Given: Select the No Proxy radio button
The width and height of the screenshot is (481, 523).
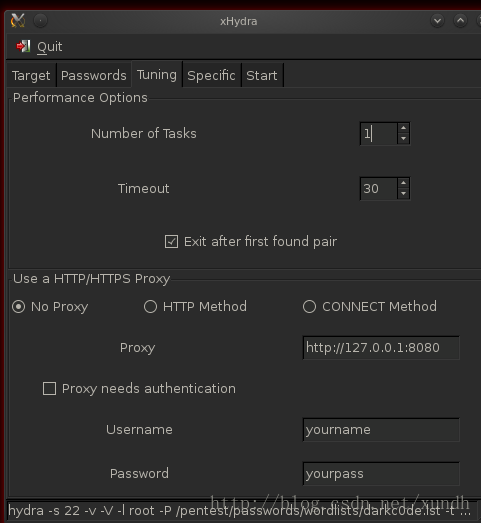Looking at the screenshot, I should point(19,307).
